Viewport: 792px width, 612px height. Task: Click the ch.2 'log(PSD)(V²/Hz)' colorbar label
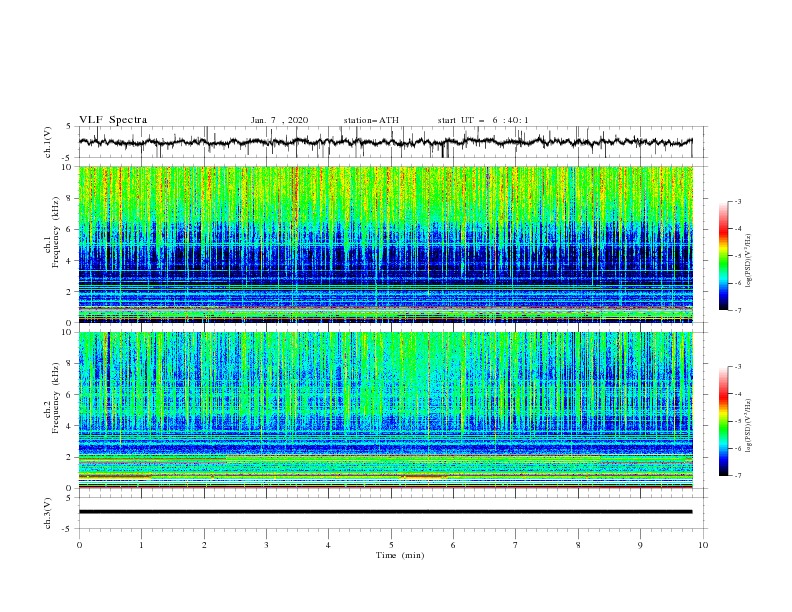[x=749, y=426]
